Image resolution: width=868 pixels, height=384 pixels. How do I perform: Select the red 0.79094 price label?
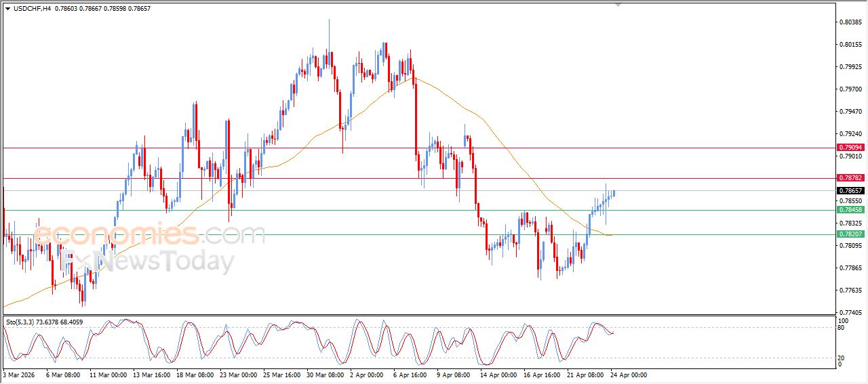click(x=850, y=148)
